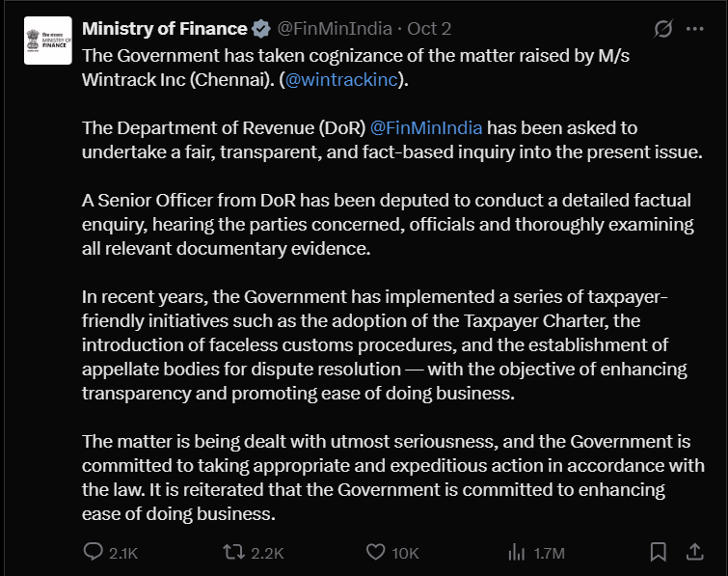This screenshot has height=576, width=728.
Task: Click the 10K likes count
Action: tap(406, 553)
